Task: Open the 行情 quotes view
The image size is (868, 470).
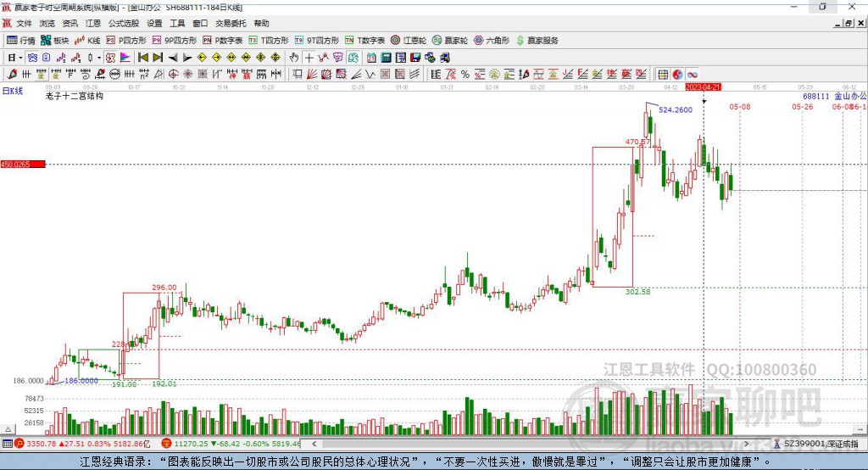Action: (x=20, y=41)
